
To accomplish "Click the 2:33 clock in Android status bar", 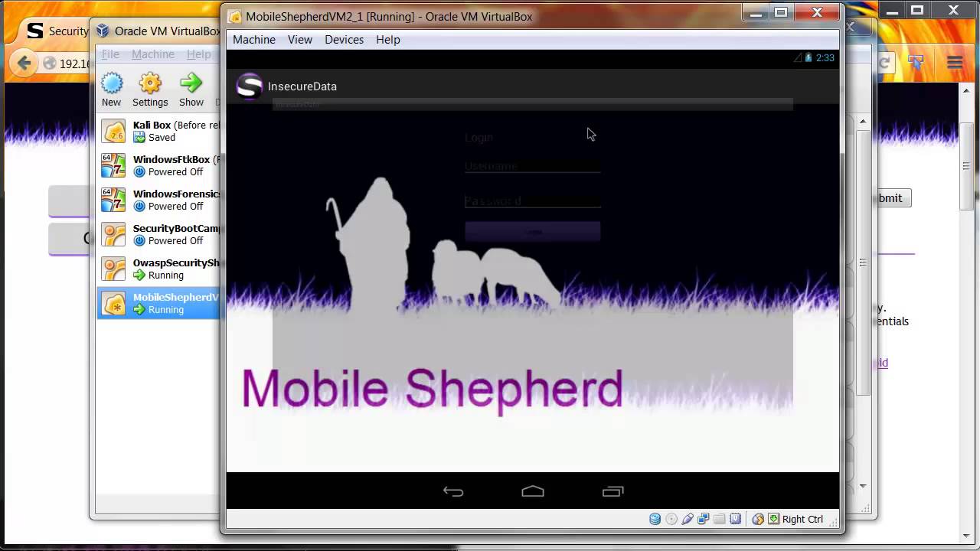I will pos(825,57).
